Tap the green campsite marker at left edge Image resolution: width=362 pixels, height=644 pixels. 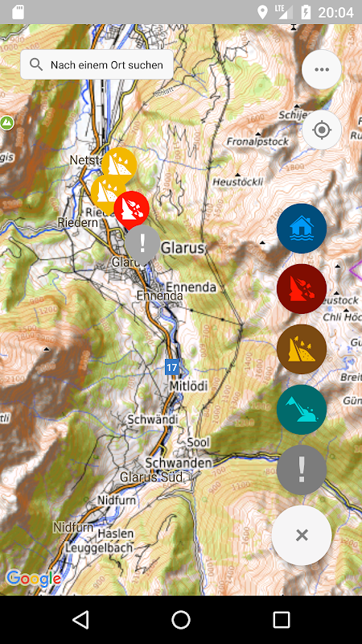pyautogui.click(x=6, y=122)
